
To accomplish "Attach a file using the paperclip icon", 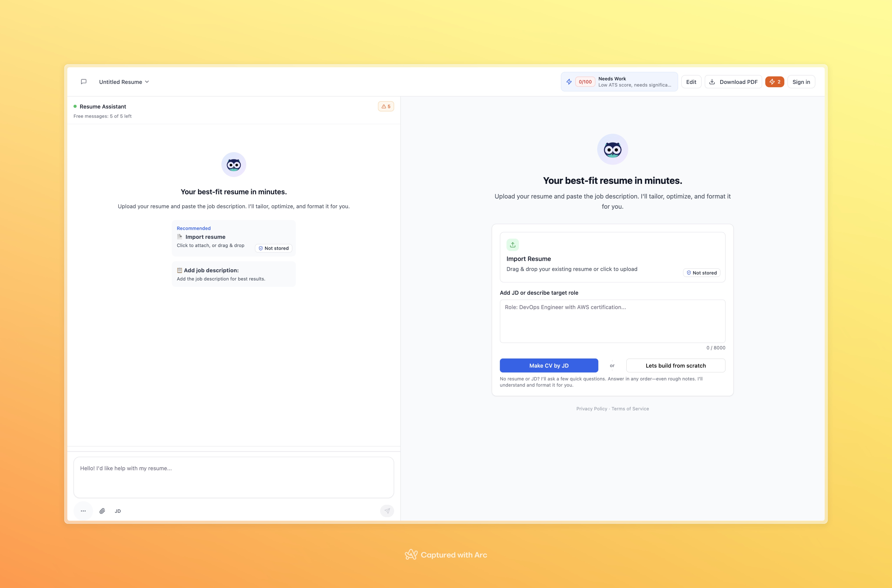I will [102, 511].
